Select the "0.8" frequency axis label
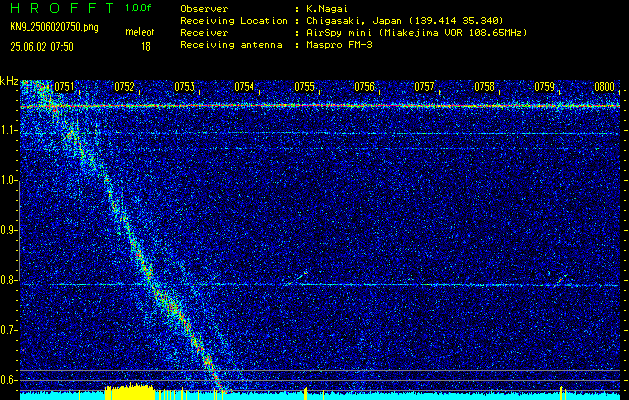 (9, 280)
